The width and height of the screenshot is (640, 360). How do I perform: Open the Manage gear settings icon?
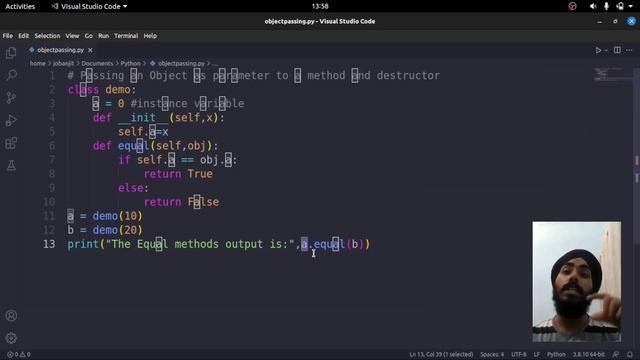(x=11, y=338)
